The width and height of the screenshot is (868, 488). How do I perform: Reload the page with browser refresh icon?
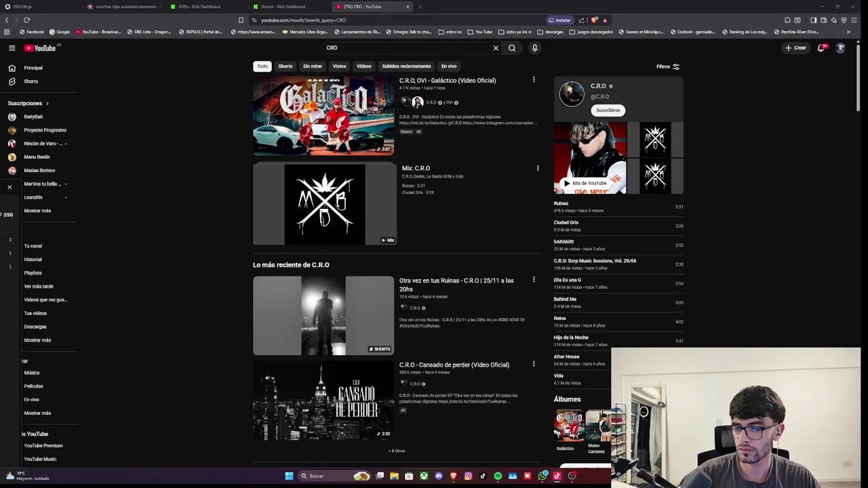26,20
